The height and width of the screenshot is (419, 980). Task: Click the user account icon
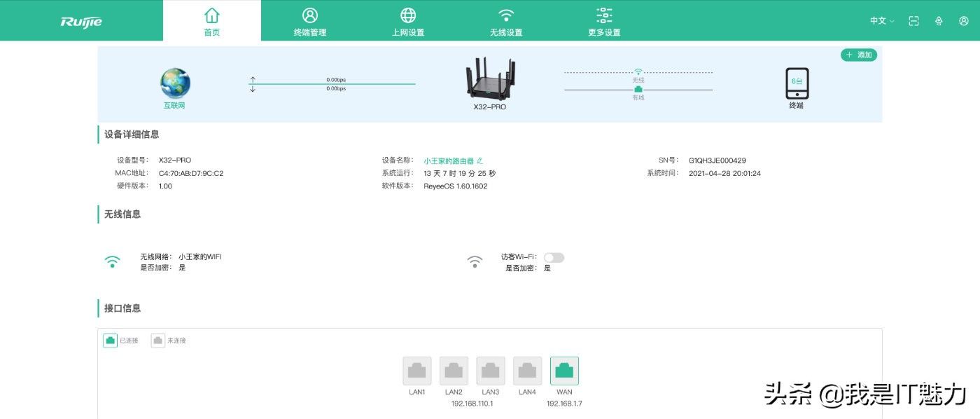pos(964,21)
